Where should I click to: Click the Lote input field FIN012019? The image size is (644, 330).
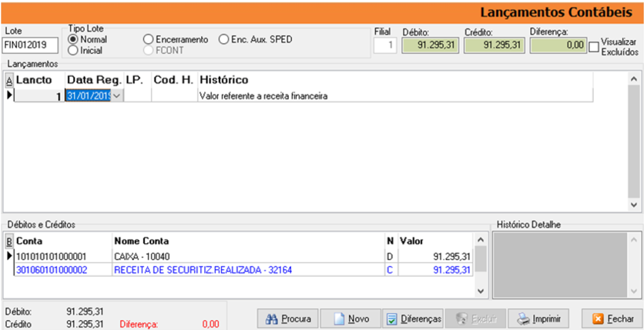coord(30,45)
